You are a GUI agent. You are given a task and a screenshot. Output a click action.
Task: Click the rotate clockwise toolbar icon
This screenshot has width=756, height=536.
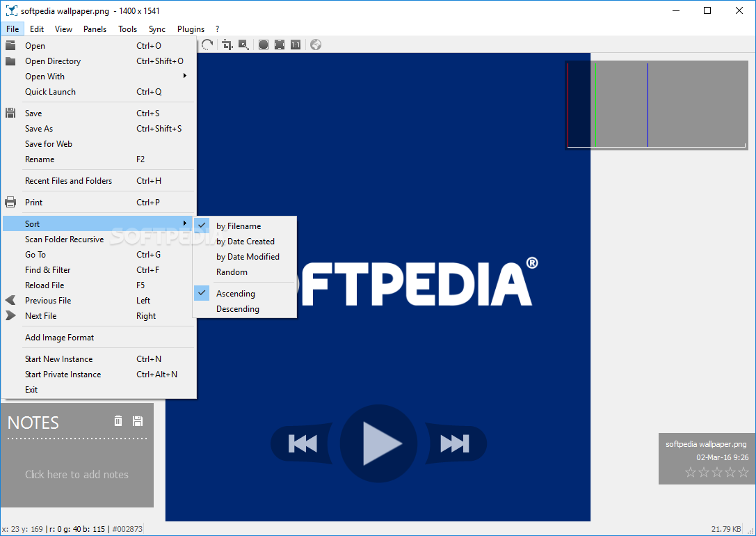[x=207, y=45]
